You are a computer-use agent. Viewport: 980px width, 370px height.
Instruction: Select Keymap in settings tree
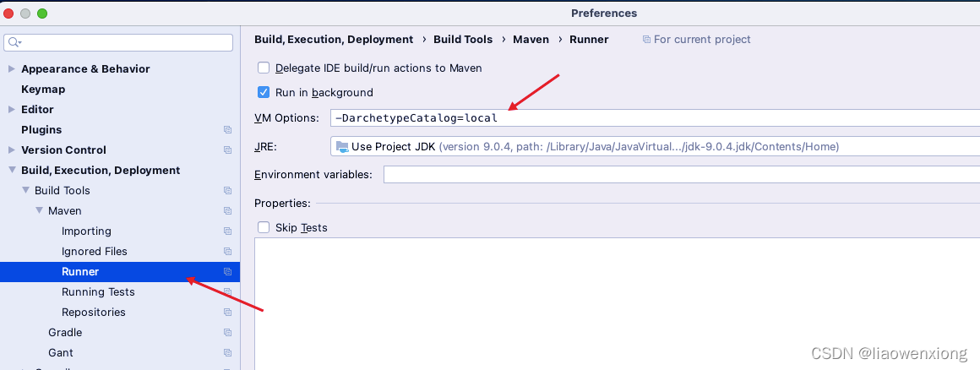point(43,90)
